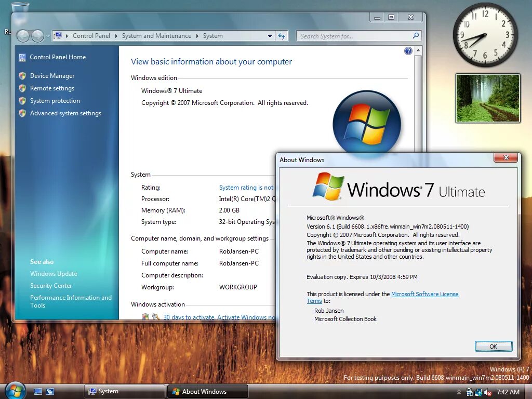Click Control Panel breadcrumb

91,36
